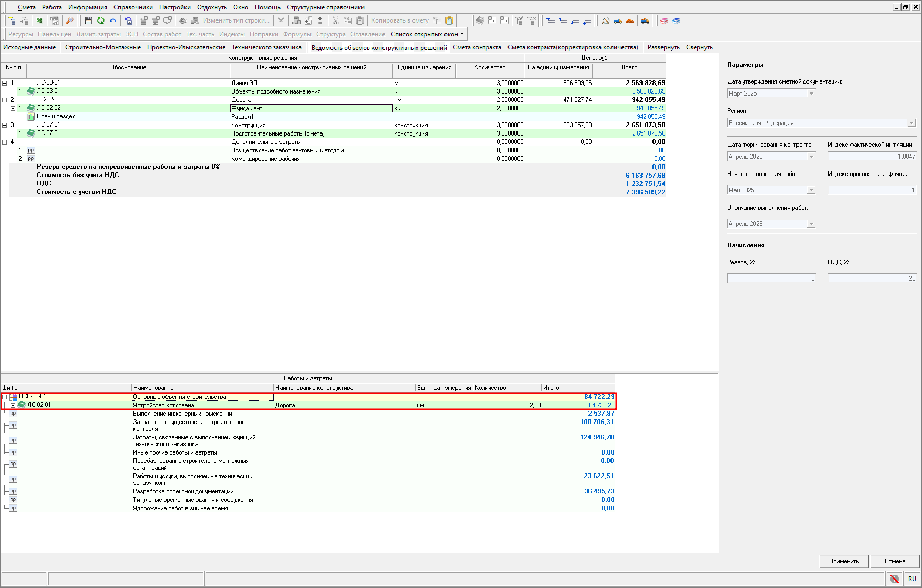Collapse row 4 Дополнительные затраты node
This screenshot has width=922, height=588.
point(5,142)
